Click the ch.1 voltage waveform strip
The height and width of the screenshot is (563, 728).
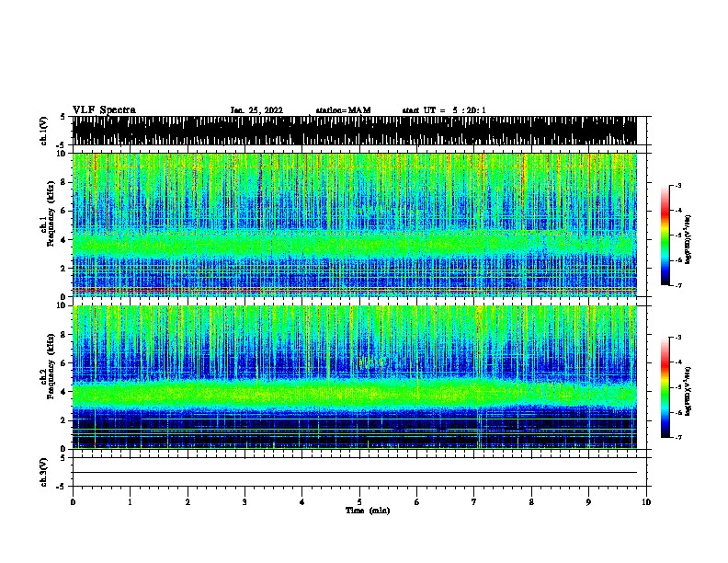pyautogui.click(x=354, y=131)
